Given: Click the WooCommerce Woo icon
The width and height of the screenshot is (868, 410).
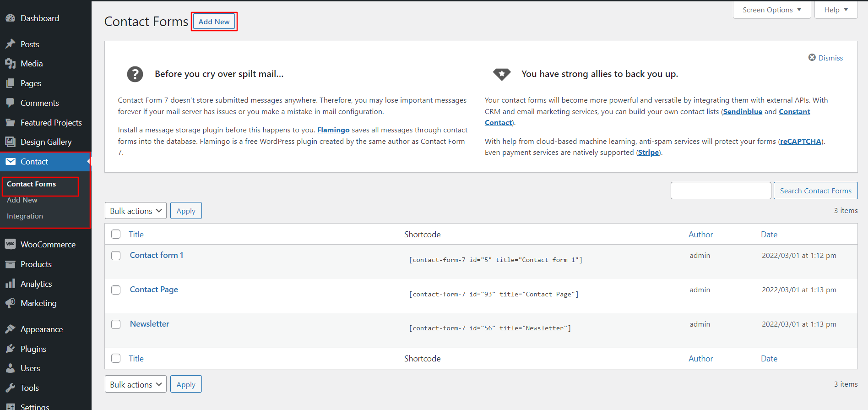Looking at the screenshot, I should click(x=10, y=245).
